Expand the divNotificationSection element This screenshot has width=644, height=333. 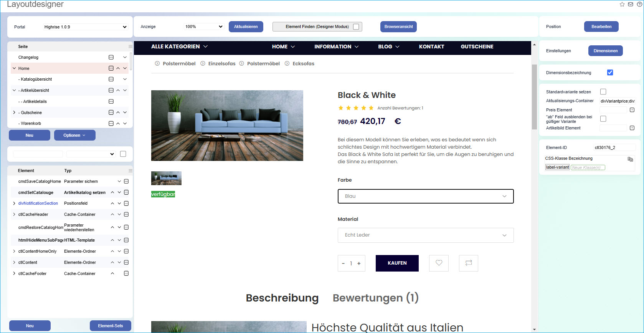(14, 203)
